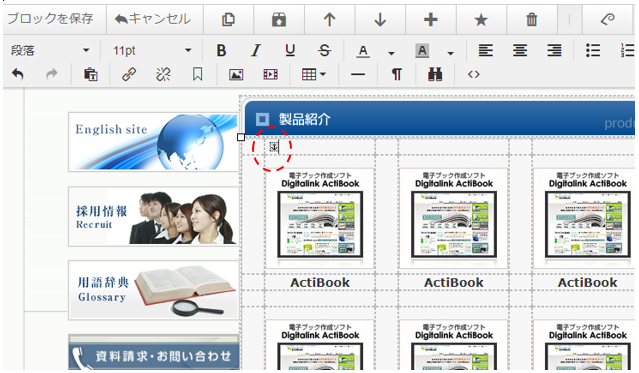Open the 11pt font size dropdown
The image size is (639, 373).
point(152,51)
